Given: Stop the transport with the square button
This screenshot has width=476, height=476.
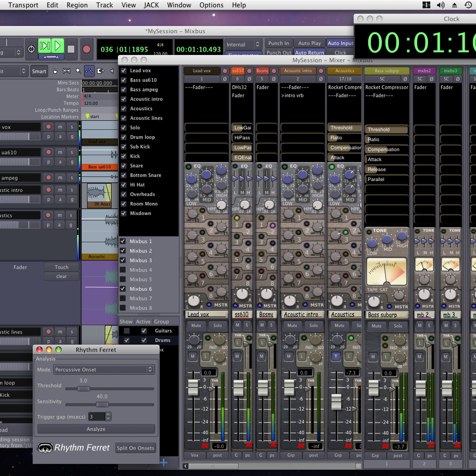Looking at the screenshot, I should pos(71,49).
